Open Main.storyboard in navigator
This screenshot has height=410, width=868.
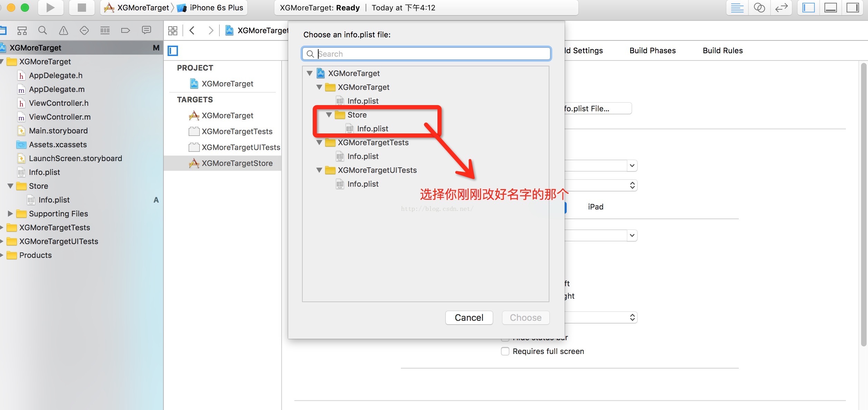(58, 131)
